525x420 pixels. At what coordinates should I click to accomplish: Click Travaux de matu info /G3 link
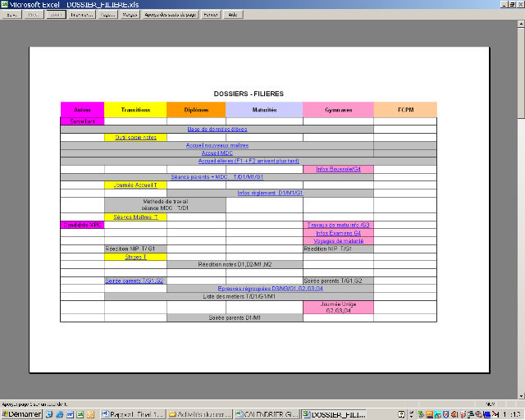[x=339, y=225]
